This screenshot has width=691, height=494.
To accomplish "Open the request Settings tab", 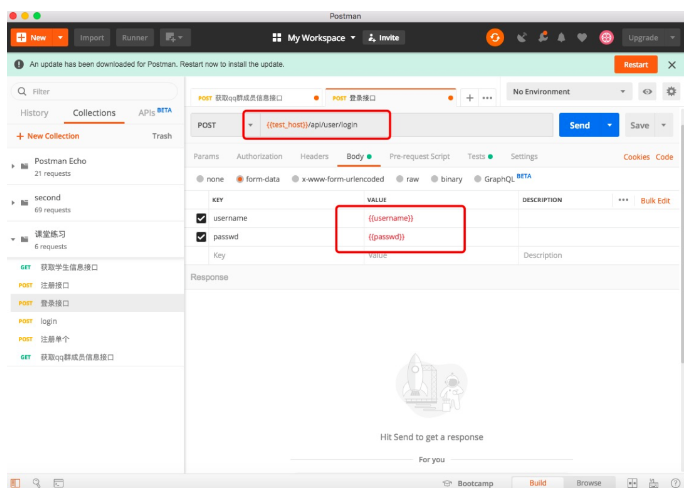I will (x=524, y=156).
